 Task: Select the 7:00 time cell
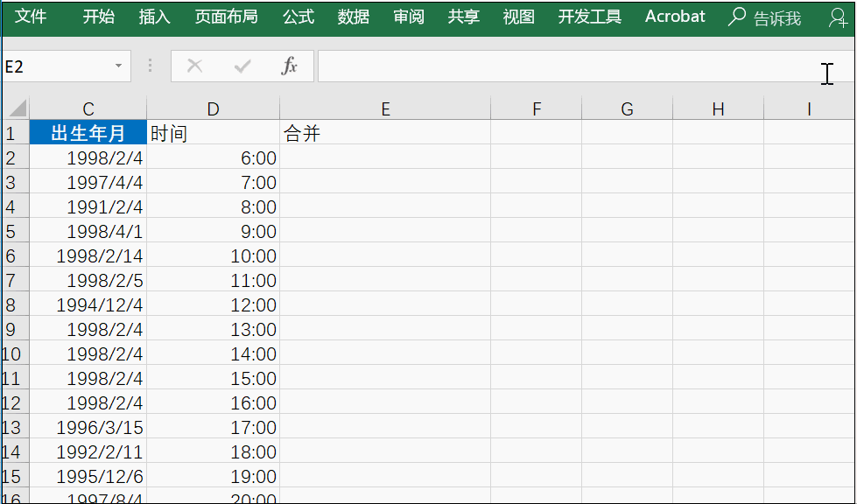[214, 182]
